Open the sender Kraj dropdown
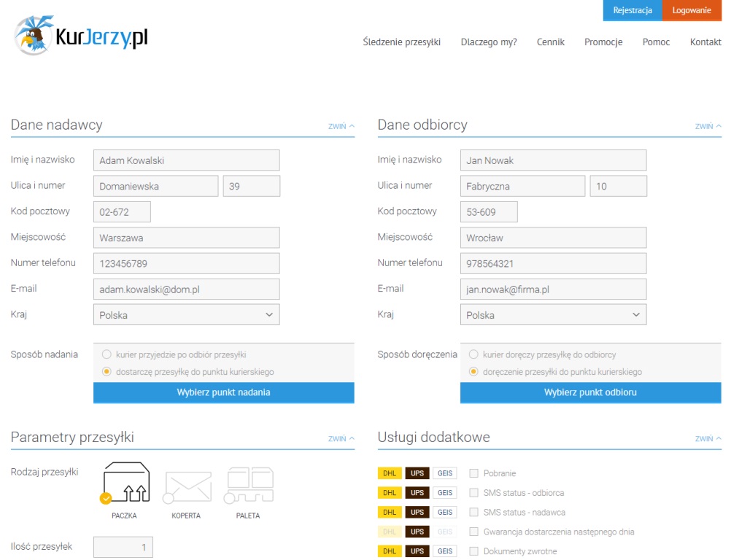 coord(187,315)
